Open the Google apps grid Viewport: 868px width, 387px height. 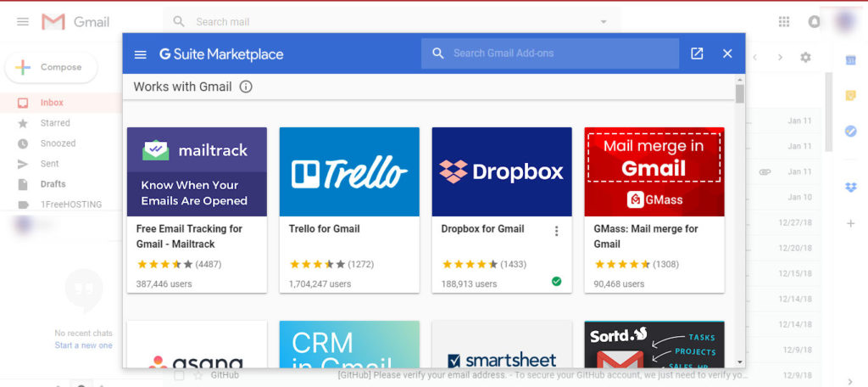pos(784,21)
